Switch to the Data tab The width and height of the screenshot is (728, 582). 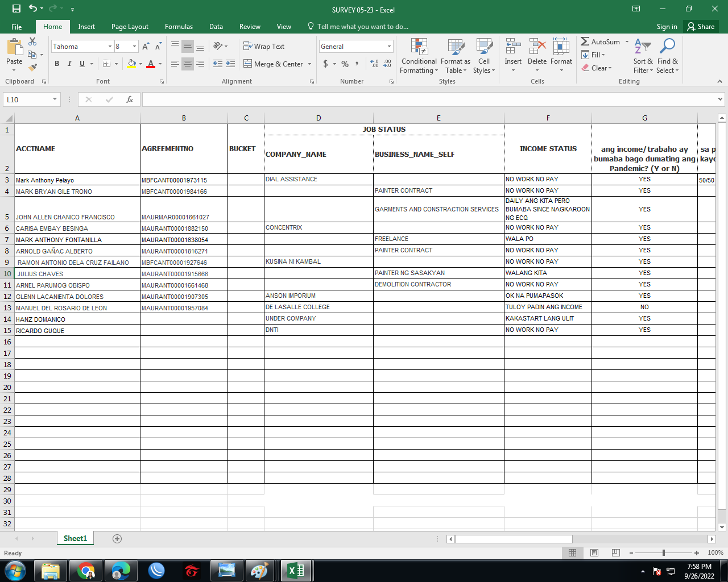click(x=216, y=27)
